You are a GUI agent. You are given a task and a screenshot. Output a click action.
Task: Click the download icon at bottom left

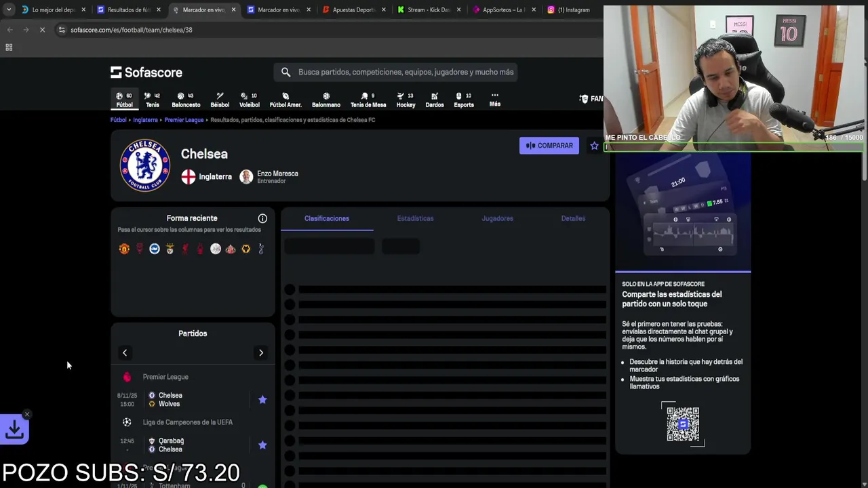click(14, 429)
